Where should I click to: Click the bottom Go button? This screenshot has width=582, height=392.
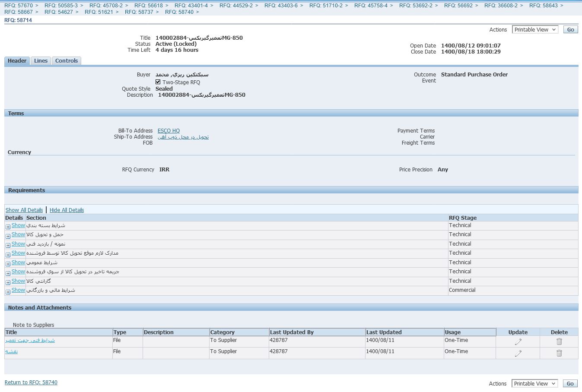570,383
